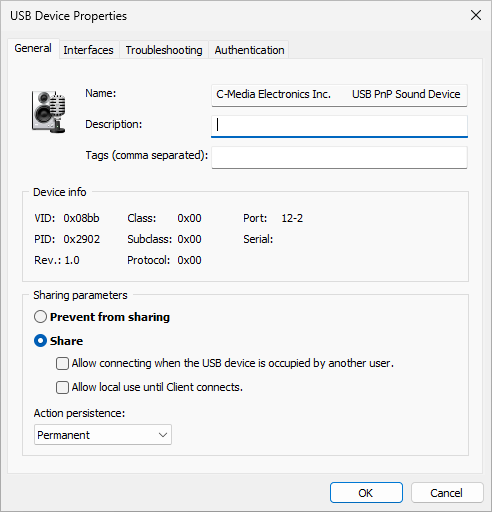Switch to the General tab
The image size is (492, 512).
33,49
